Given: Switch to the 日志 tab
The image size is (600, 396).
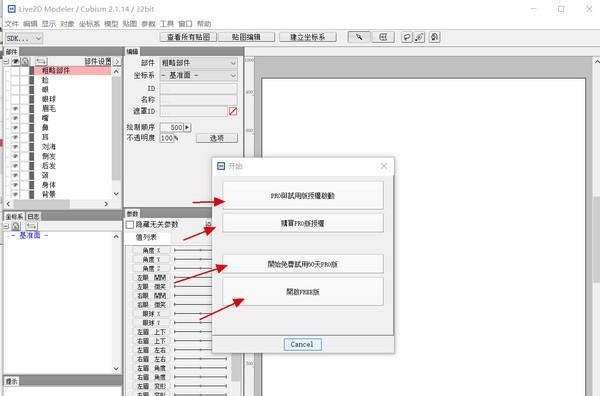Looking at the screenshot, I should 33,217.
